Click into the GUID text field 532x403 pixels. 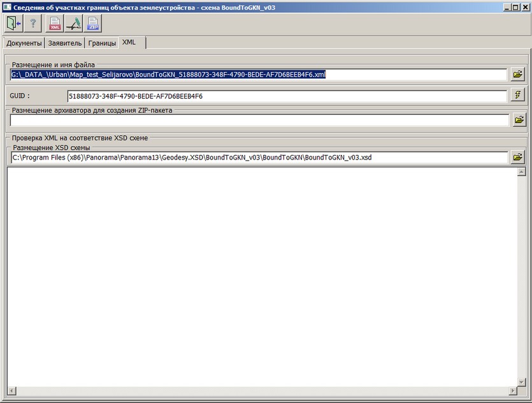[x=287, y=96]
